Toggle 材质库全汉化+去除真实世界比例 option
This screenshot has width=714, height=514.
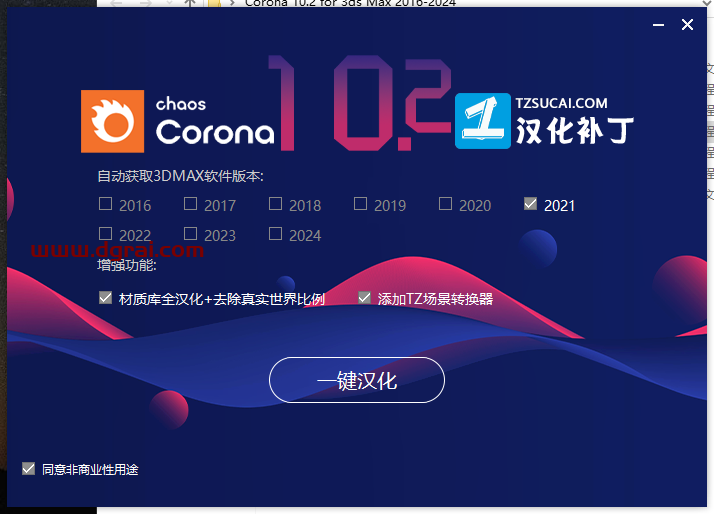point(105,298)
